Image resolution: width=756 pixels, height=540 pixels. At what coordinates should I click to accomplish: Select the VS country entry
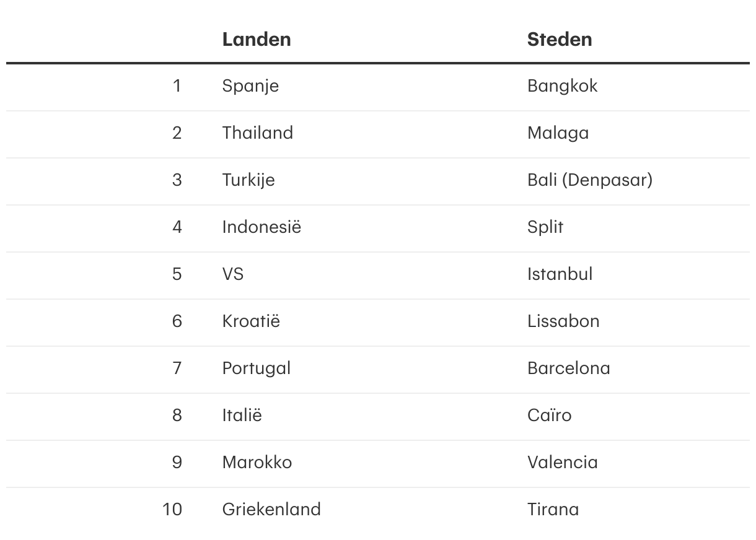[x=233, y=274]
